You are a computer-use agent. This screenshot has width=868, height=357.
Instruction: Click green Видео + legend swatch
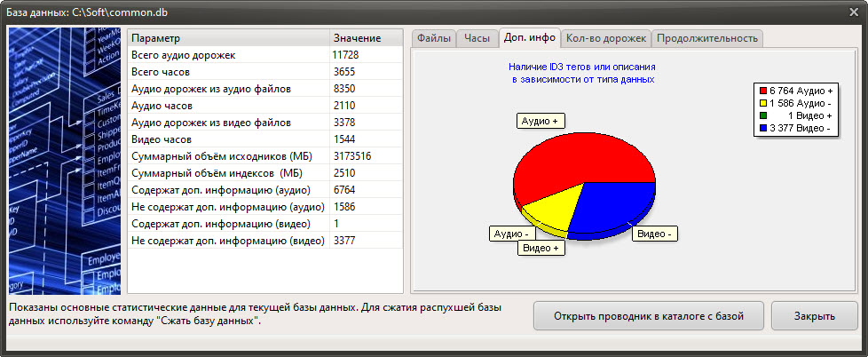(762, 115)
